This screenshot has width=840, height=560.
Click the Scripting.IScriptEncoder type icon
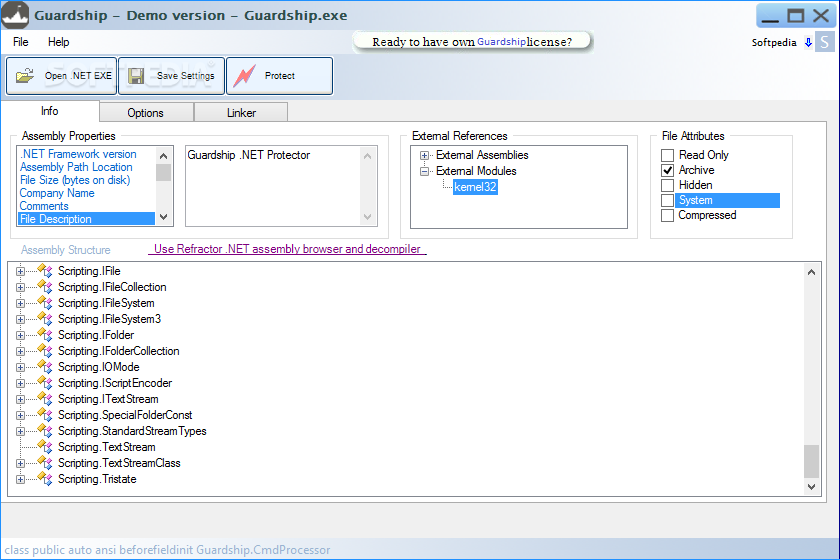point(46,383)
